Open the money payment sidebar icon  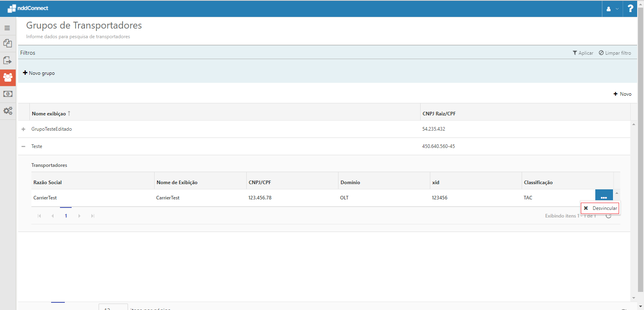click(x=8, y=94)
